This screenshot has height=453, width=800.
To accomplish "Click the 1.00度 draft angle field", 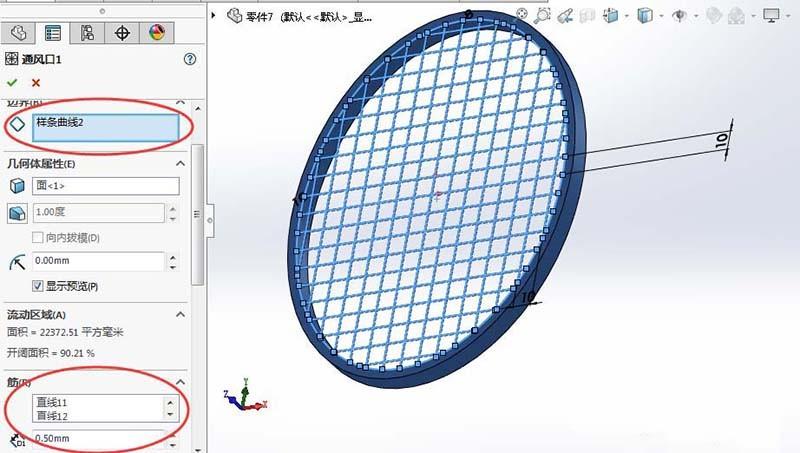I will 98,212.
